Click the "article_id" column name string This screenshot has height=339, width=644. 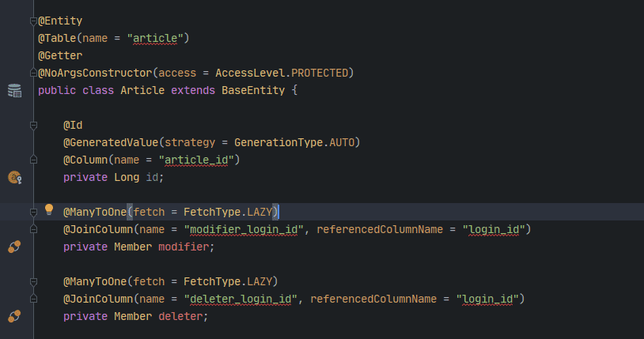coord(196,160)
